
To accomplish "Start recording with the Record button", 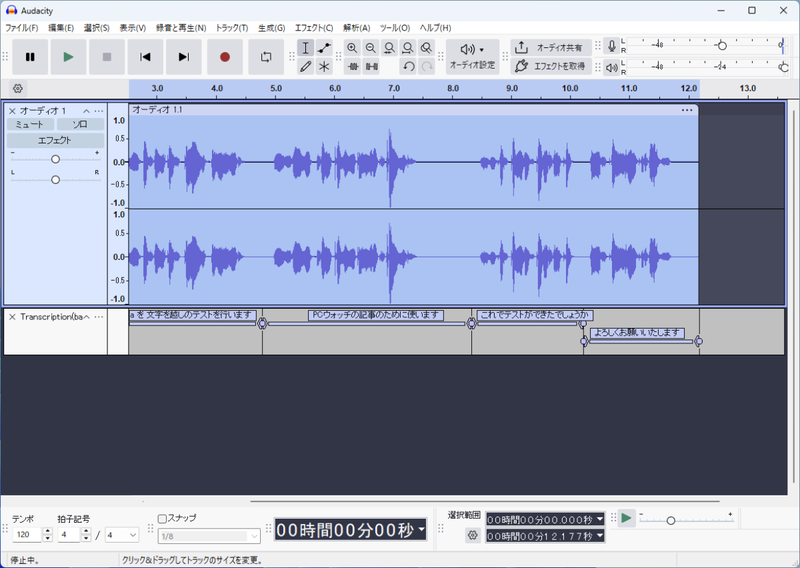I will coord(224,57).
